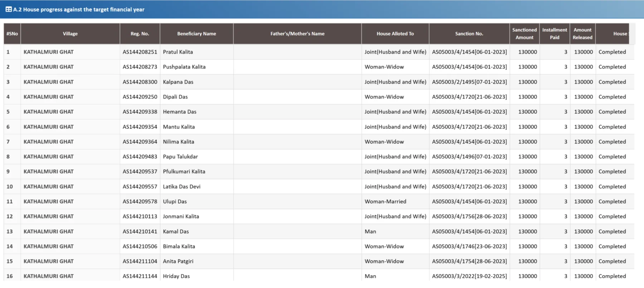This screenshot has height=288, width=644.
Task: Click beneficiary Pushpalata Kalita
Action: pos(184,67)
